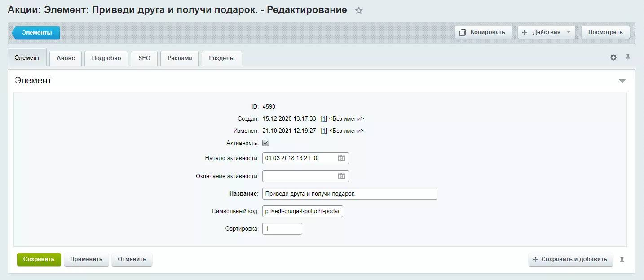Viewport: 644px width, 280px height.
Task: Switch to the Элемент tab
Action: click(x=27, y=58)
